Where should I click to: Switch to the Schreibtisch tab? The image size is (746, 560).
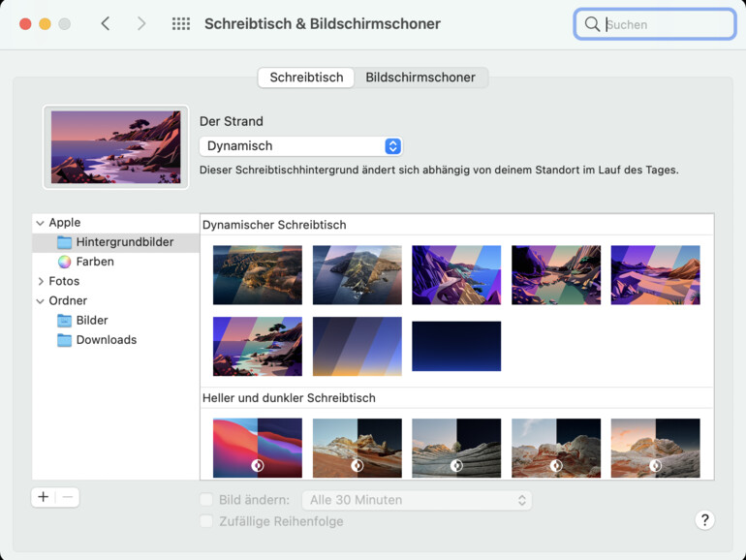[x=306, y=78]
